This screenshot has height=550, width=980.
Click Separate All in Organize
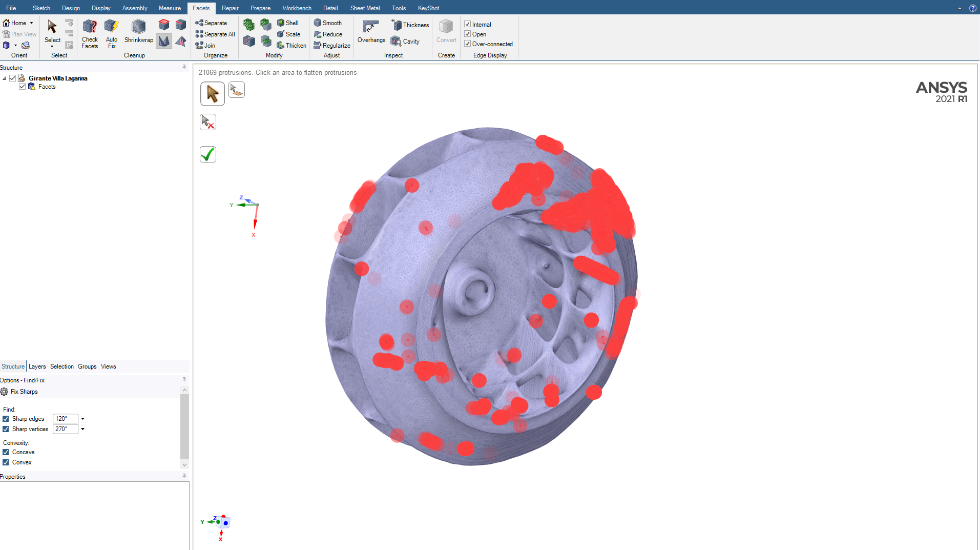pos(215,34)
